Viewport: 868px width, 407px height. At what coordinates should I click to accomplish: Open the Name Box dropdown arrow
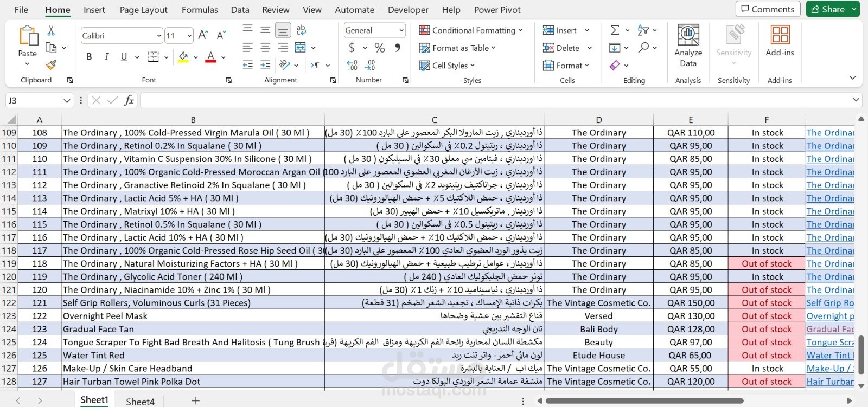point(67,100)
